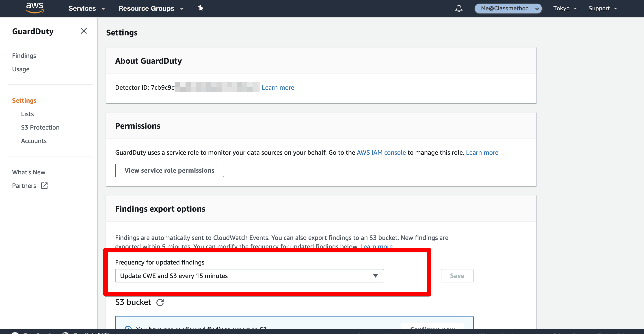Click the pin shortcuts icon
Image resolution: width=644 pixels, height=334 pixels.
201,8
